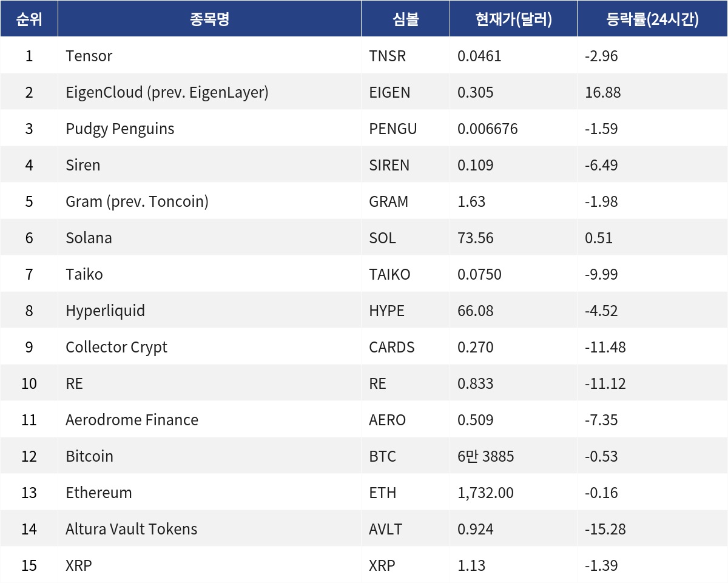The height and width of the screenshot is (583, 728).
Task: Select the SIREN symbol cell
Action: [x=405, y=165]
